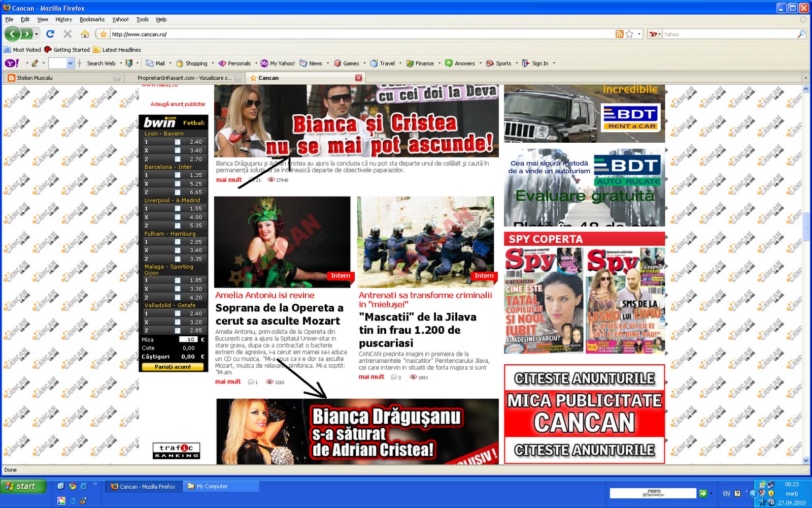Switch to the Stelian Muscalu tab

tap(63, 78)
